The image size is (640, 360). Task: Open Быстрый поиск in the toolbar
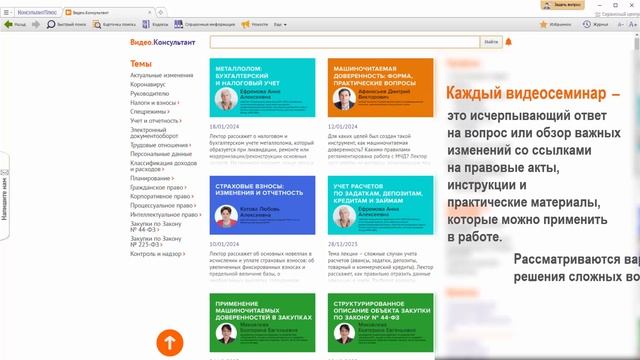point(66,24)
